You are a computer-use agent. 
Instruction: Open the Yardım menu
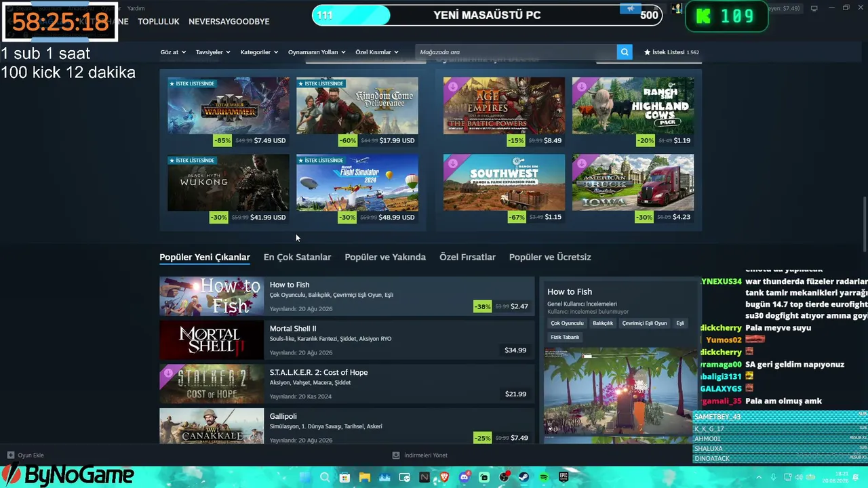tap(136, 8)
